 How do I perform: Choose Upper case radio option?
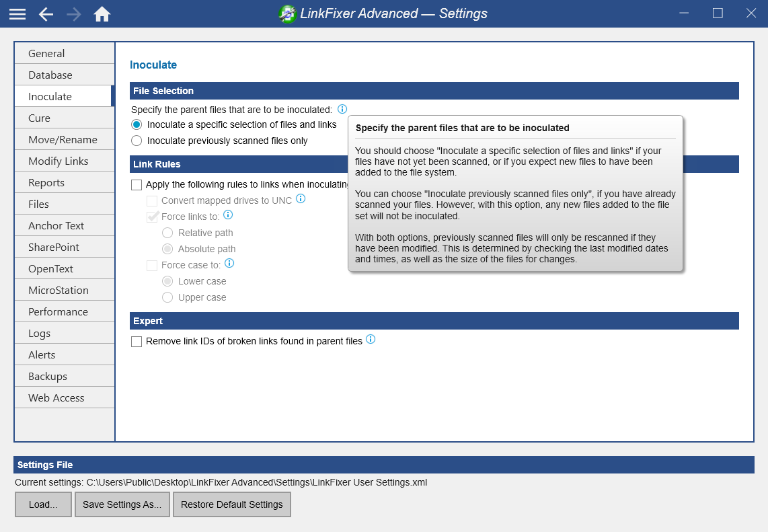coord(167,297)
